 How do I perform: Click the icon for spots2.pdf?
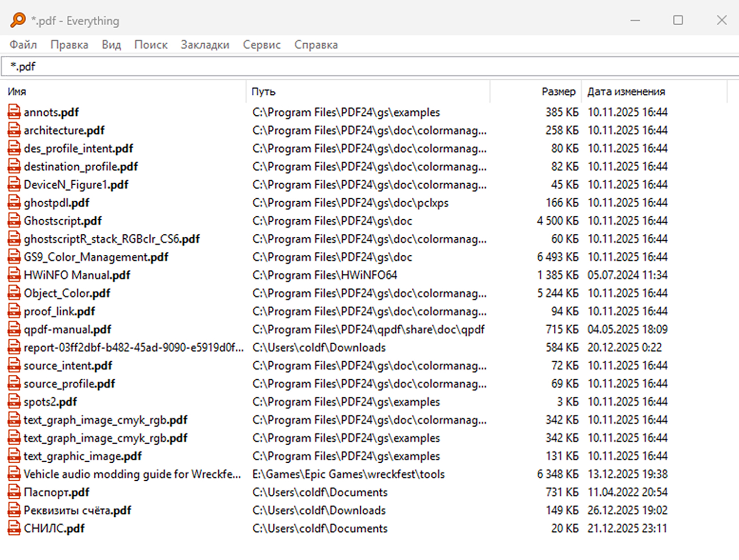(x=14, y=402)
